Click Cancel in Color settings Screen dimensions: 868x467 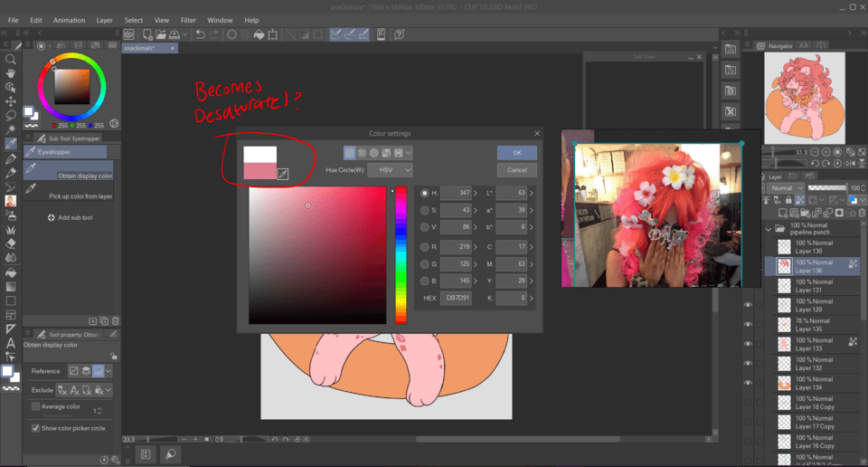[517, 170]
